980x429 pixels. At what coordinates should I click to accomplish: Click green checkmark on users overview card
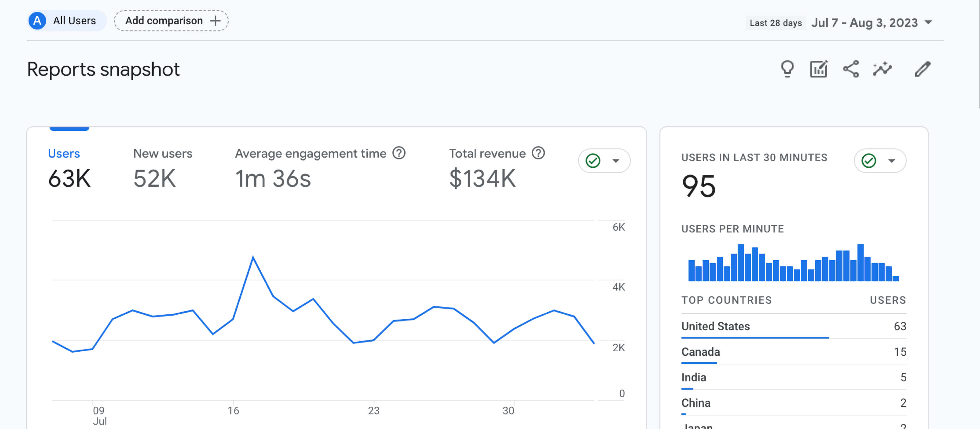pyautogui.click(x=593, y=161)
